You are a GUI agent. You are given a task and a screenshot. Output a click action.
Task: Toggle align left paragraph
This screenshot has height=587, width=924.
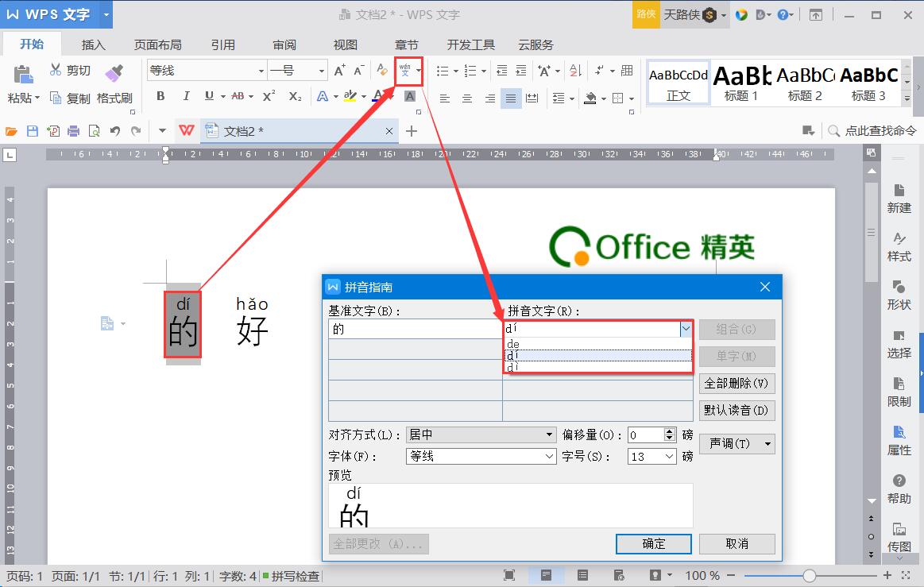(445, 98)
